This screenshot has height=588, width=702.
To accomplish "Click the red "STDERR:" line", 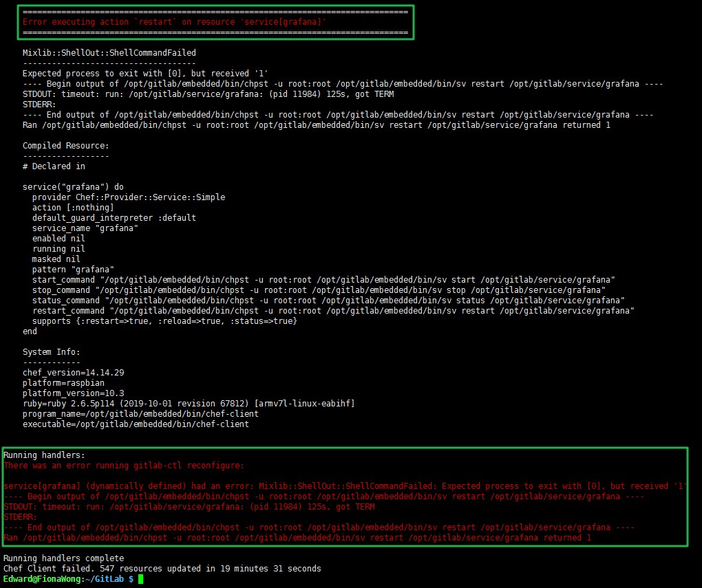I will tap(20, 517).
